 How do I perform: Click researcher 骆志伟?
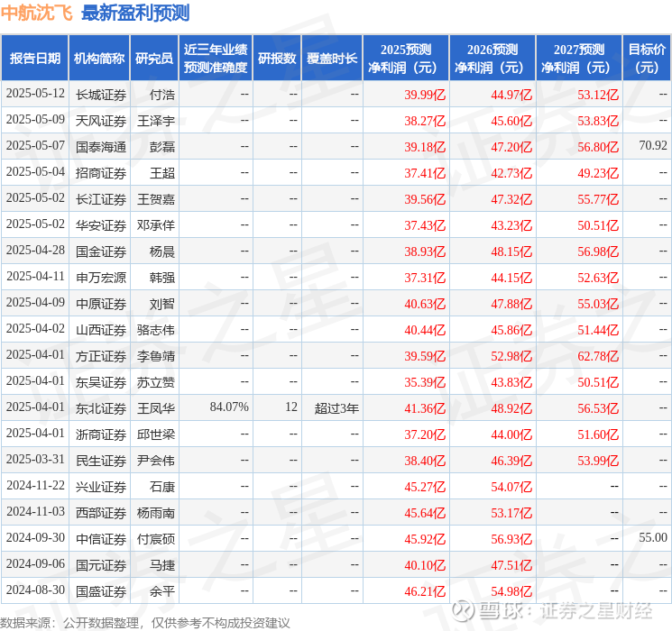(x=155, y=330)
